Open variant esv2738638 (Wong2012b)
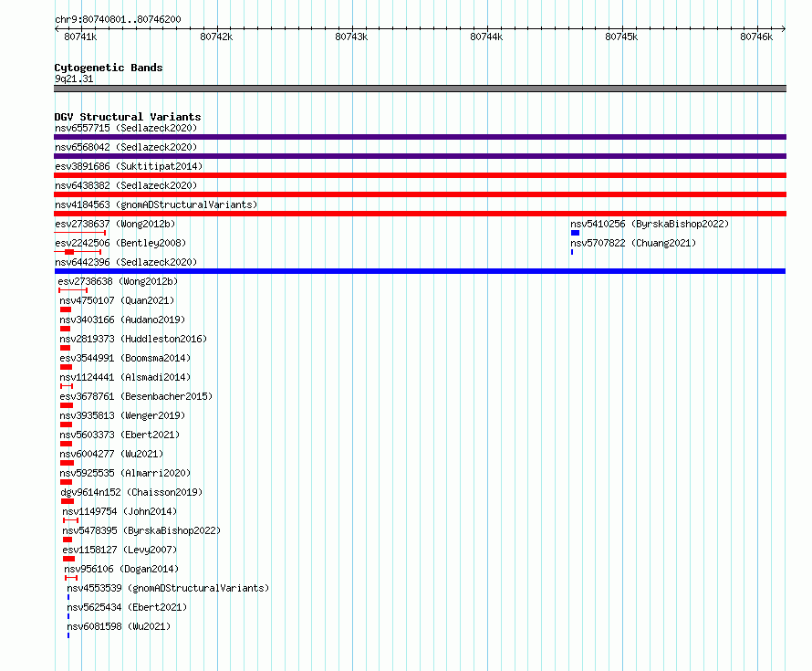This screenshot has width=812, height=671. click(x=118, y=281)
